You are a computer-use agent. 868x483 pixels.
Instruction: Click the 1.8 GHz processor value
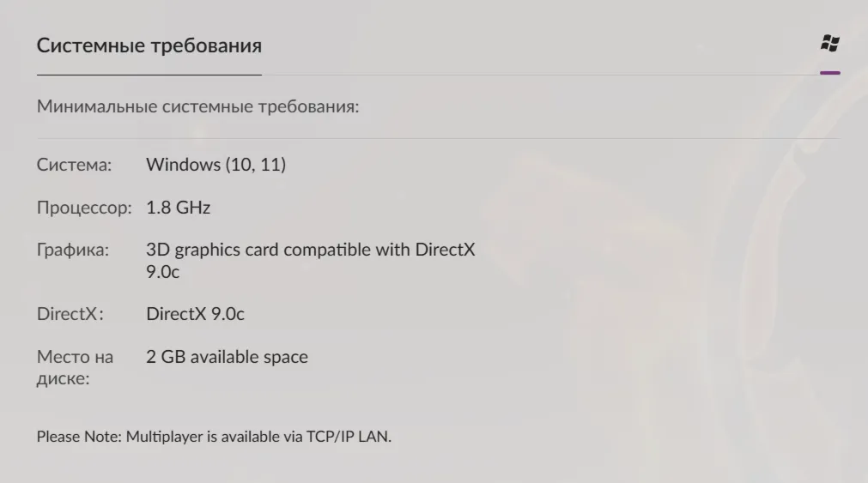[179, 208]
